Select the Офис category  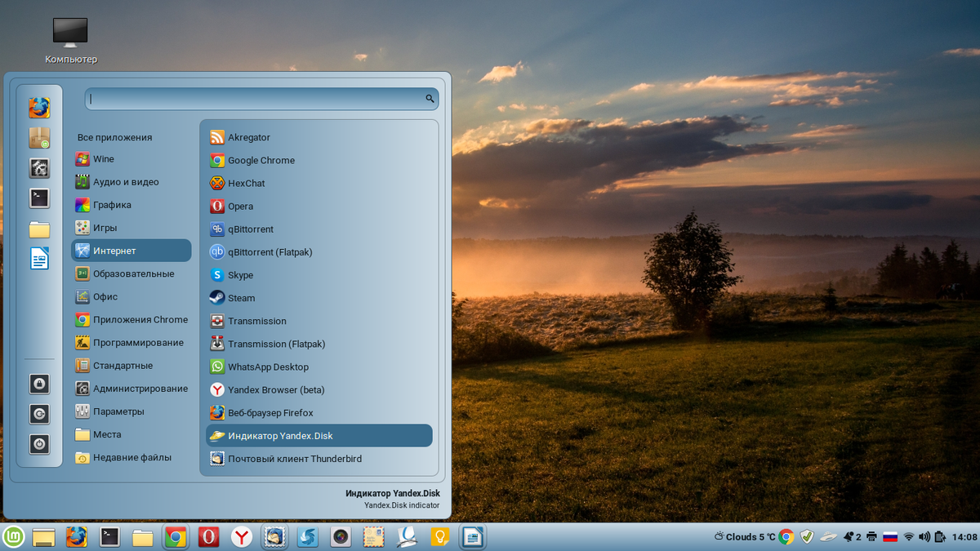click(x=131, y=296)
